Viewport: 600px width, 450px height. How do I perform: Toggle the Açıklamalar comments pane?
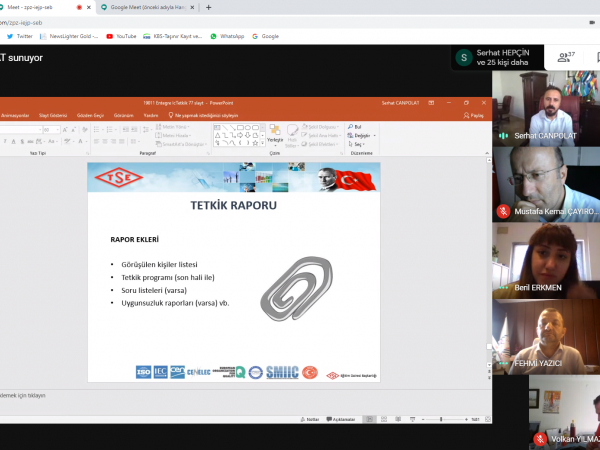(x=341, y=419)
